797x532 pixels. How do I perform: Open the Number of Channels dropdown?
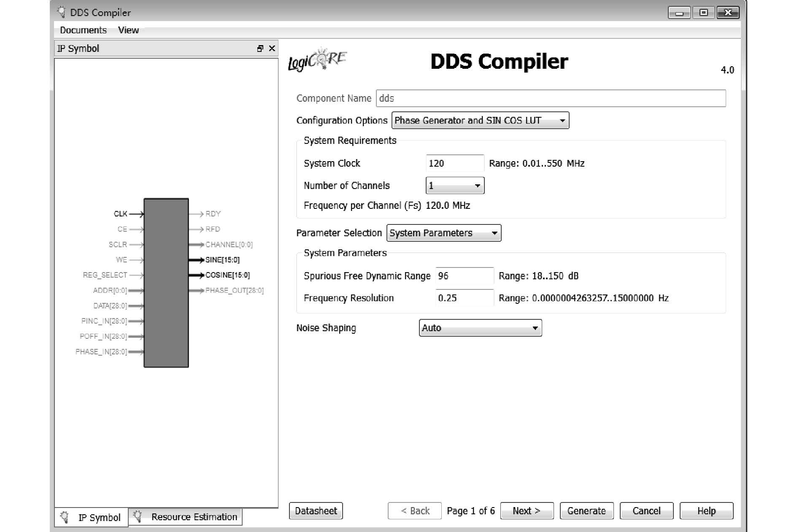pos(455,186)
